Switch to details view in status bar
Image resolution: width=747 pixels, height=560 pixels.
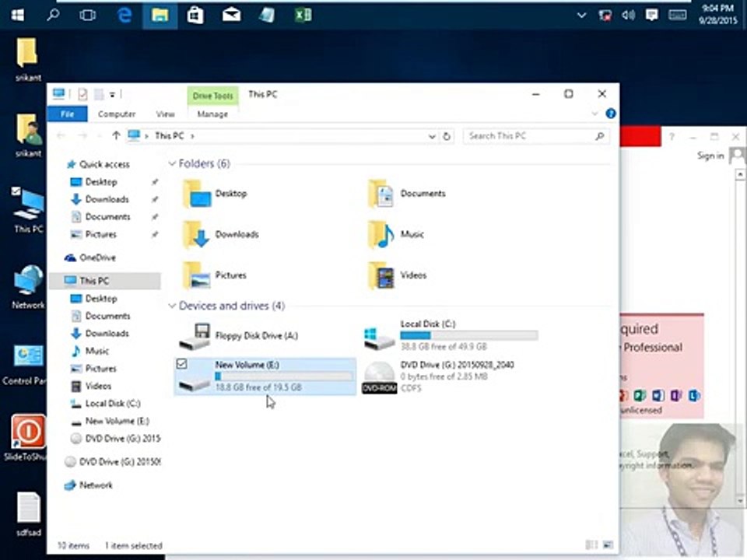click(x=591, y=544)
